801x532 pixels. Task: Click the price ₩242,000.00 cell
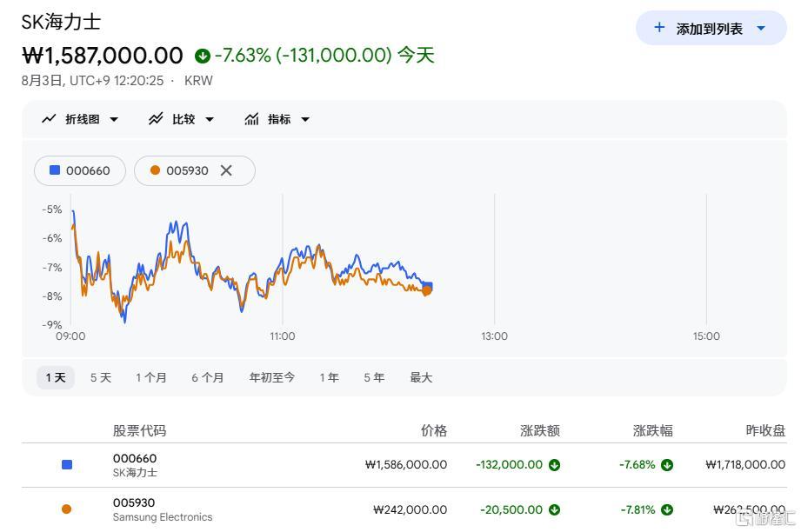coord(411,509)
